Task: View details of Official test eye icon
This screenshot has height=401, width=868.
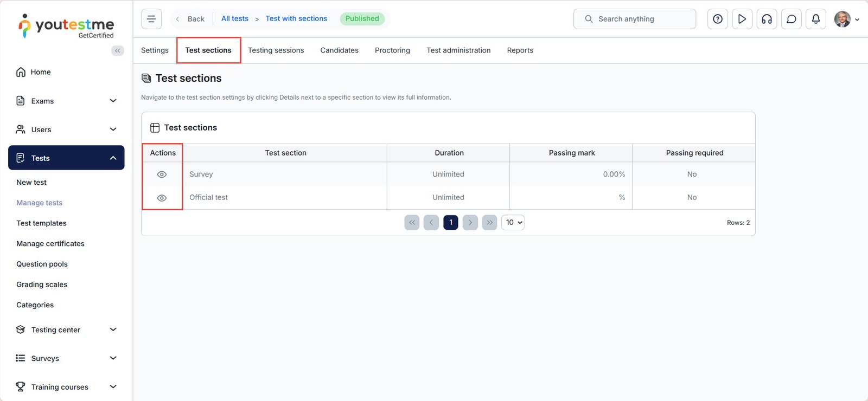Action: 162,198
